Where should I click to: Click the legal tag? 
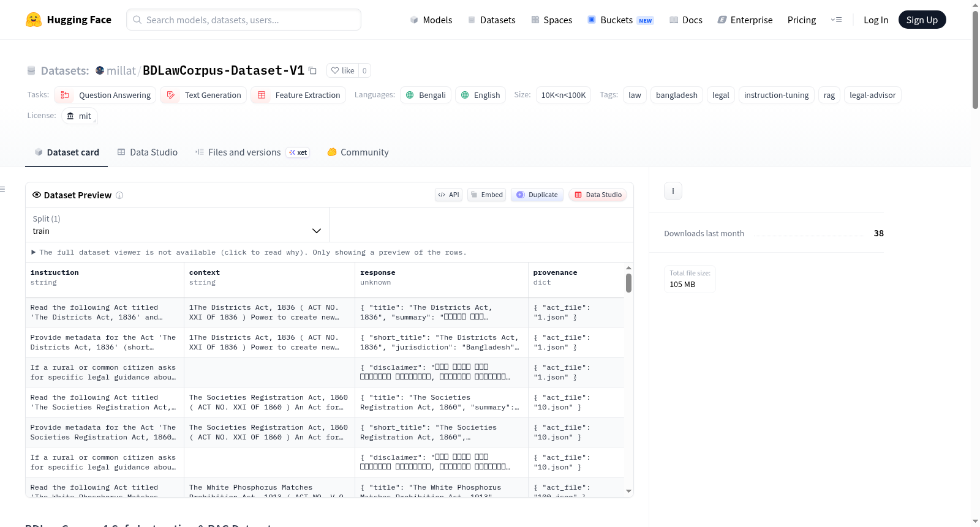[x=721, y=95]
